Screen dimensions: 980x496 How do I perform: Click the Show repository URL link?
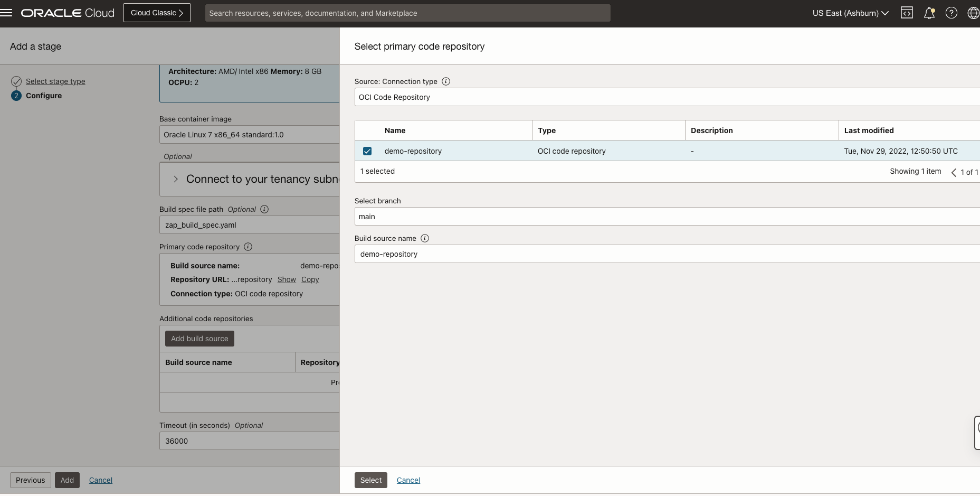click(287, 279)
